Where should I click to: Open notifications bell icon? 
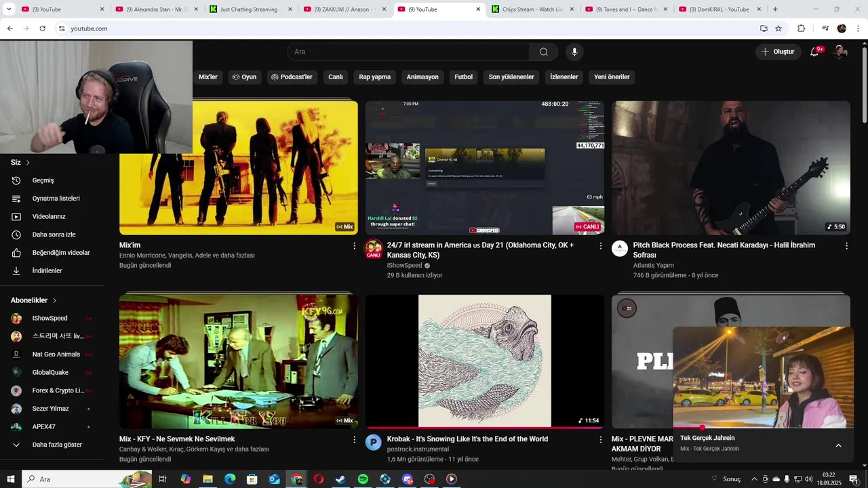click(814, 52)
